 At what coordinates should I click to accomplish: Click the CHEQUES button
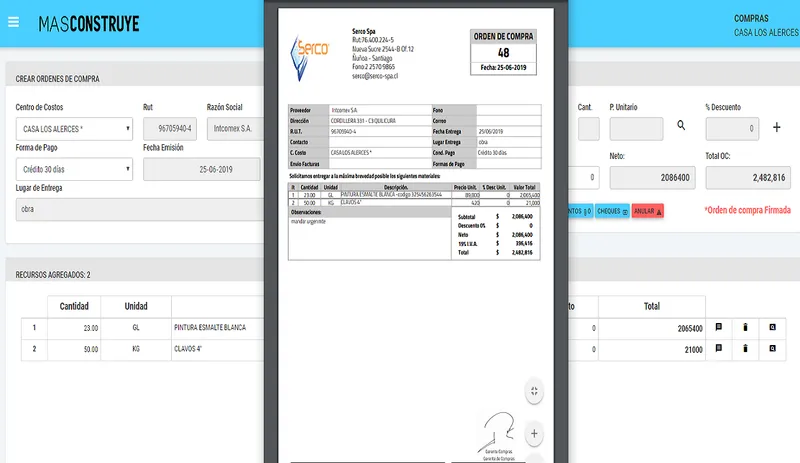tap(612, 211)
